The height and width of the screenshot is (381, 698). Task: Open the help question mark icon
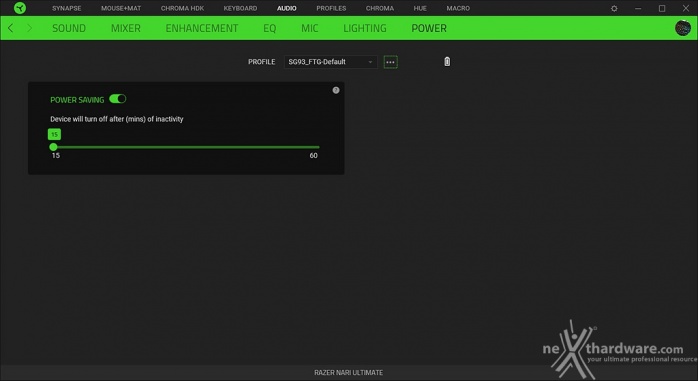click(336, 90)
